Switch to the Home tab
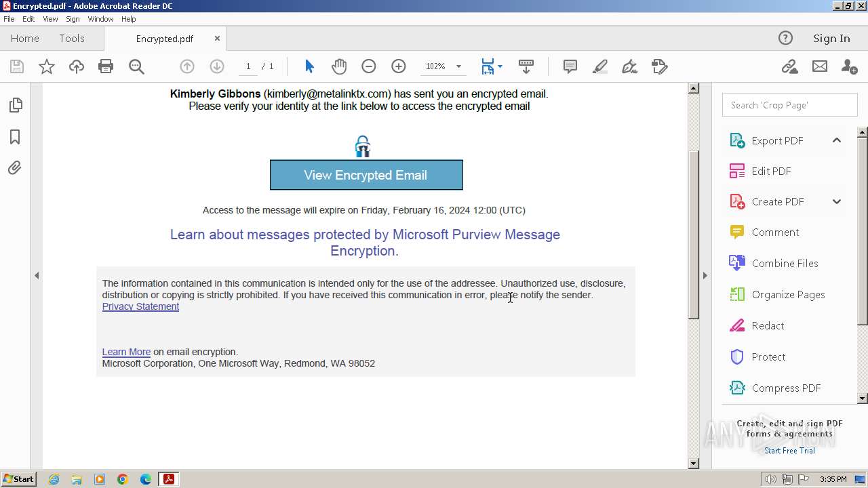The image size is (868, 488). click(x=25, y=38)
